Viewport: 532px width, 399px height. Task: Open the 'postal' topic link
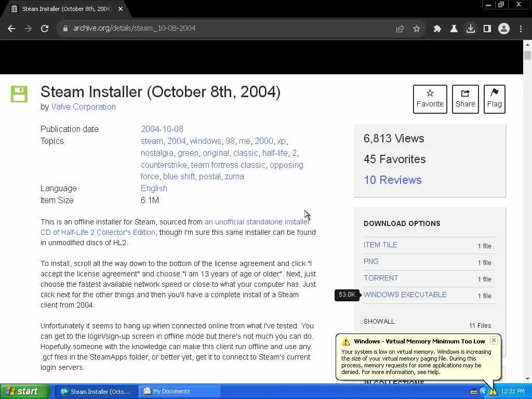pos(210,177)
